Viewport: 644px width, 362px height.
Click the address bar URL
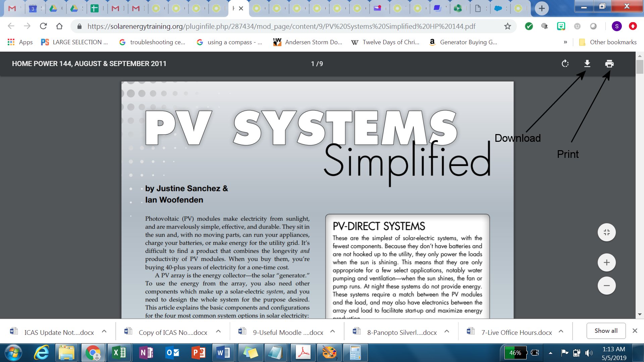(x=281, y=26)
